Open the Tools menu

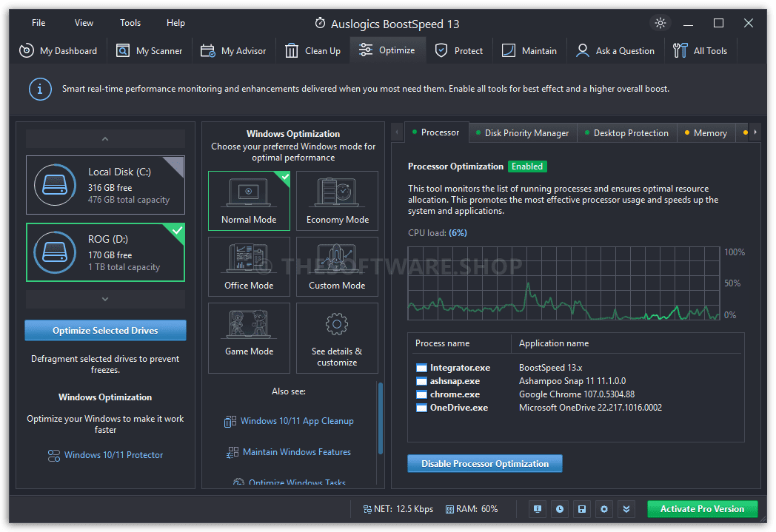[x=130, y=23]
